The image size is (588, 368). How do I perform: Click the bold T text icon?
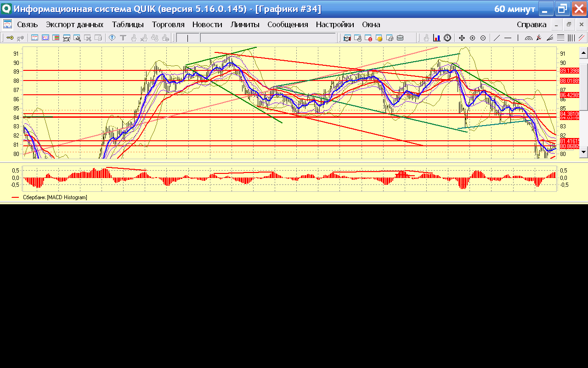coord(123,38)
